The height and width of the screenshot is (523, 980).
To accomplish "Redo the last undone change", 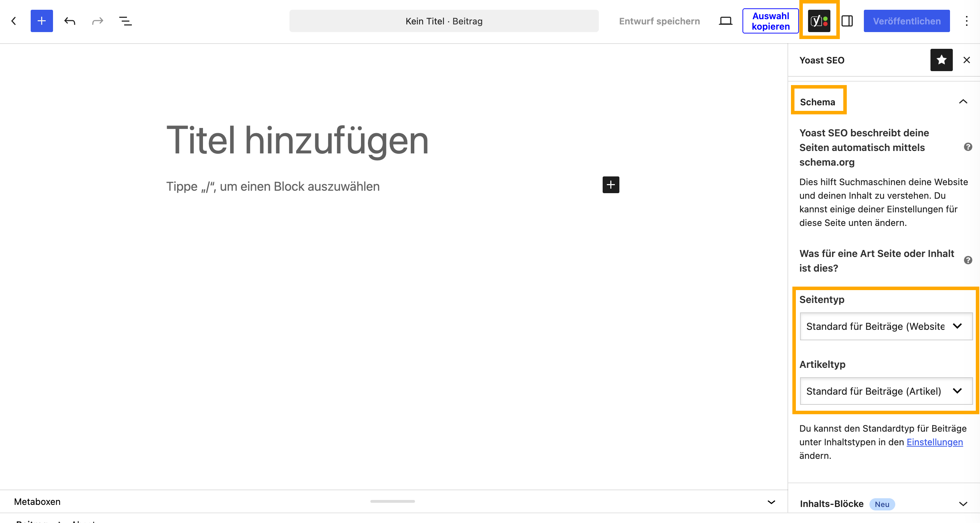I will click(98, 21).
